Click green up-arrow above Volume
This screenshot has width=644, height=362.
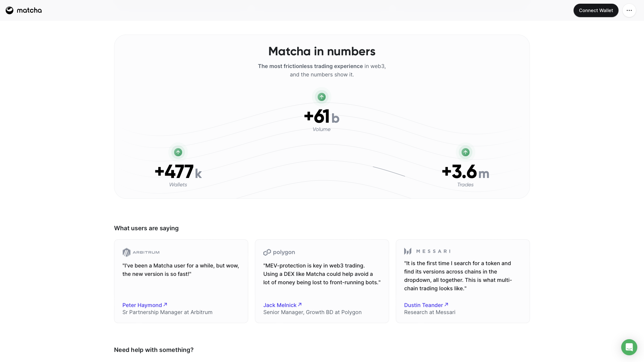click(x=322, y=97)
